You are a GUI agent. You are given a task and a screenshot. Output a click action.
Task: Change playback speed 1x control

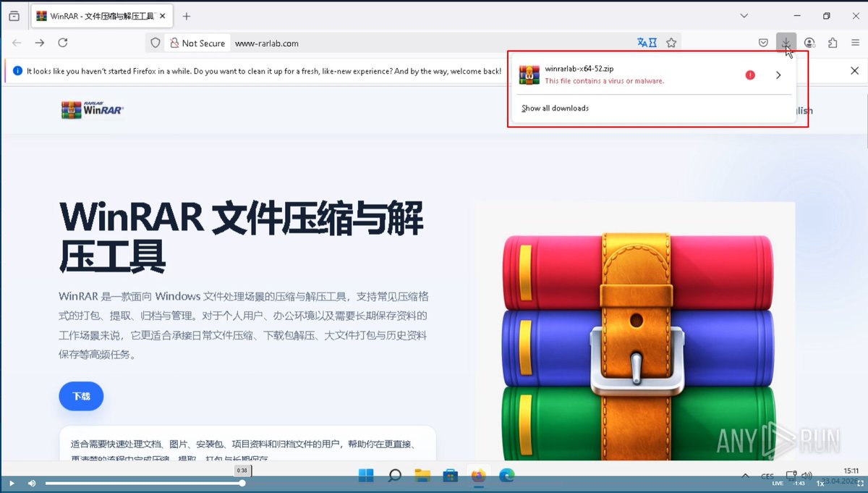(820, 483)
